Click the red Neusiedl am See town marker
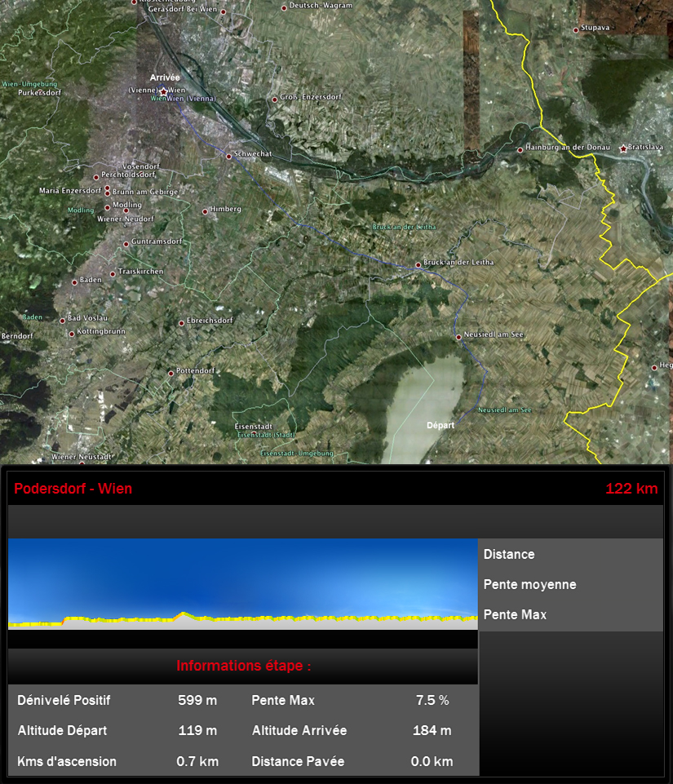This screenshot has height=784, width=673. pyautogui.click(x=458, y=337)
